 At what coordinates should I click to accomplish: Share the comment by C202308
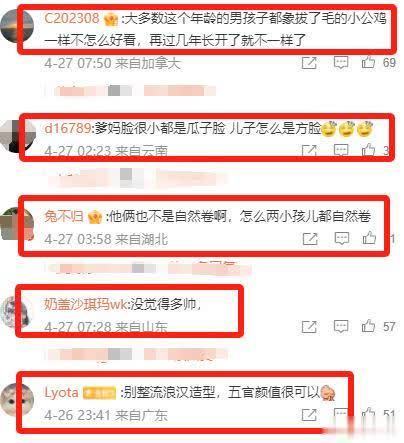coord(309,63)
